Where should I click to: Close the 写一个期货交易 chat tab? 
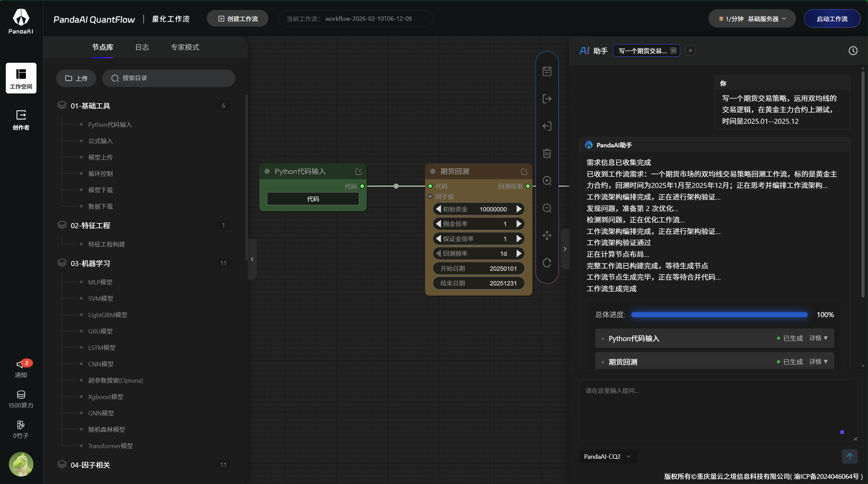point(673,50)
